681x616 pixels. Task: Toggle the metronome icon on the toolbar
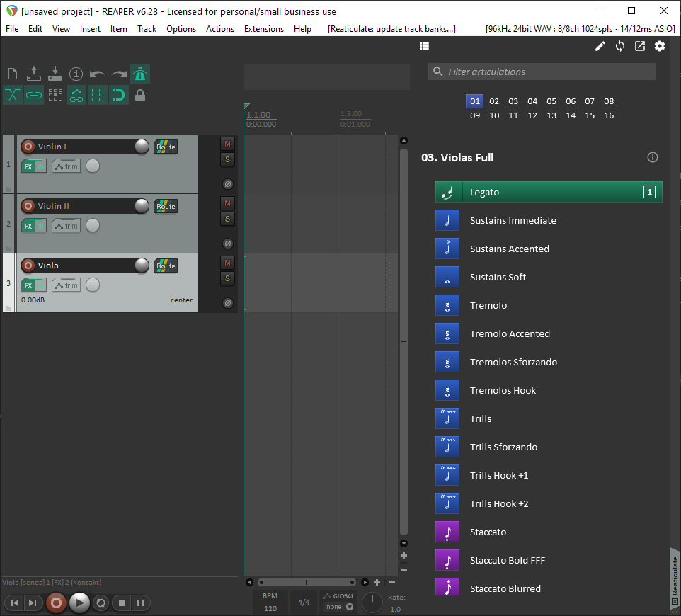139,73
